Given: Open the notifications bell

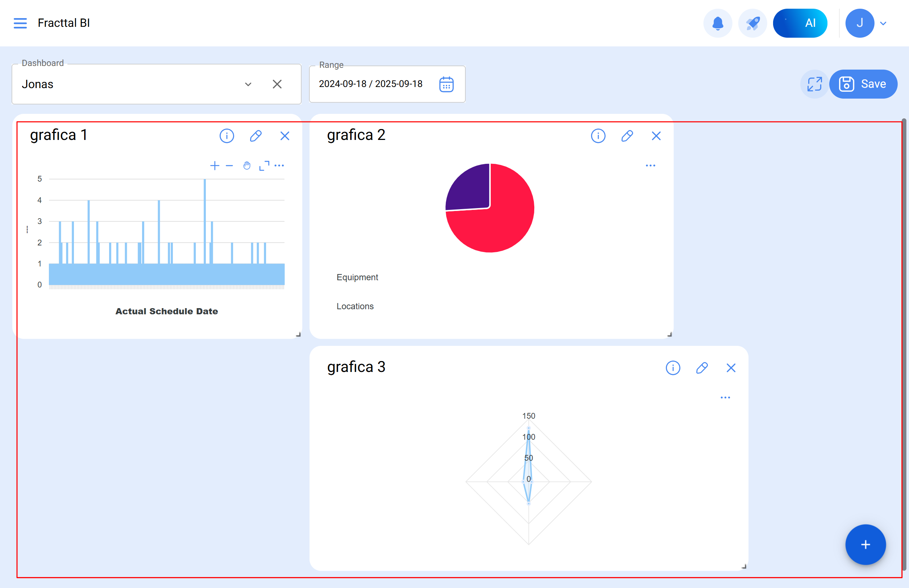Looking at the screenshot, I should point(717,23).
